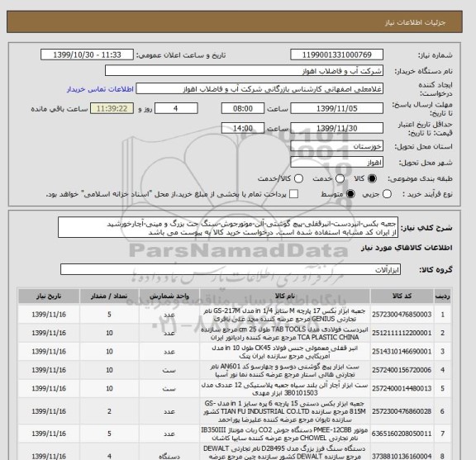Viewport: 476px width, 460px height.
Task: Select the خدمت radio button
Action: click(x=340, y=178)
